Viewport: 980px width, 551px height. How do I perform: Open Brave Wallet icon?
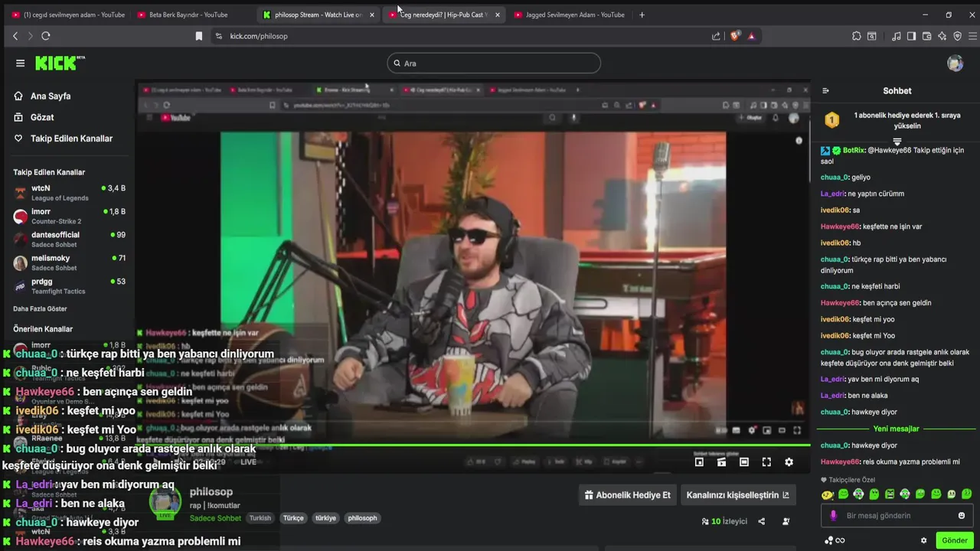pyautogui.click(x=926, y=36)
